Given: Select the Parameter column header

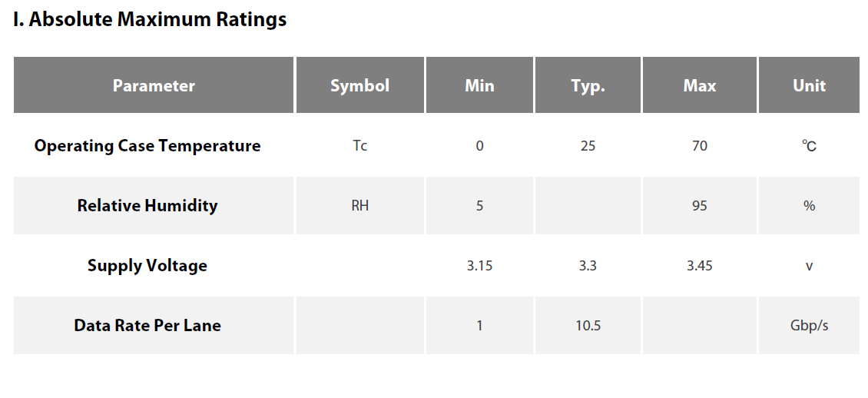Looking at the screenshot, I should point(154,85).
